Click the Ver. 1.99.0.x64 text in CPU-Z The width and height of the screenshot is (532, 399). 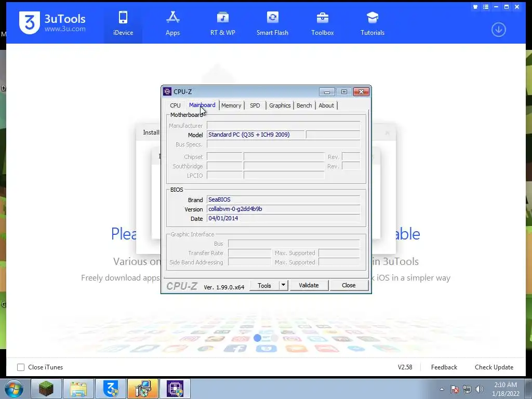pyautogui.click(x=224, y=287)
